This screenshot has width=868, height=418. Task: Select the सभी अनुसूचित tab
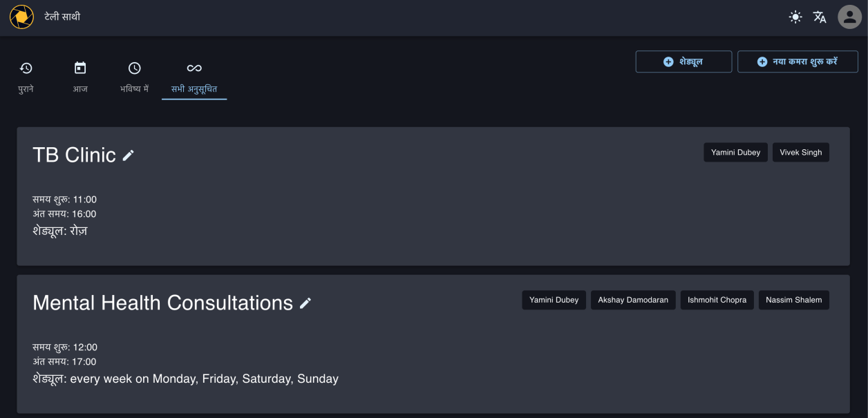click(x=194, y=77)
